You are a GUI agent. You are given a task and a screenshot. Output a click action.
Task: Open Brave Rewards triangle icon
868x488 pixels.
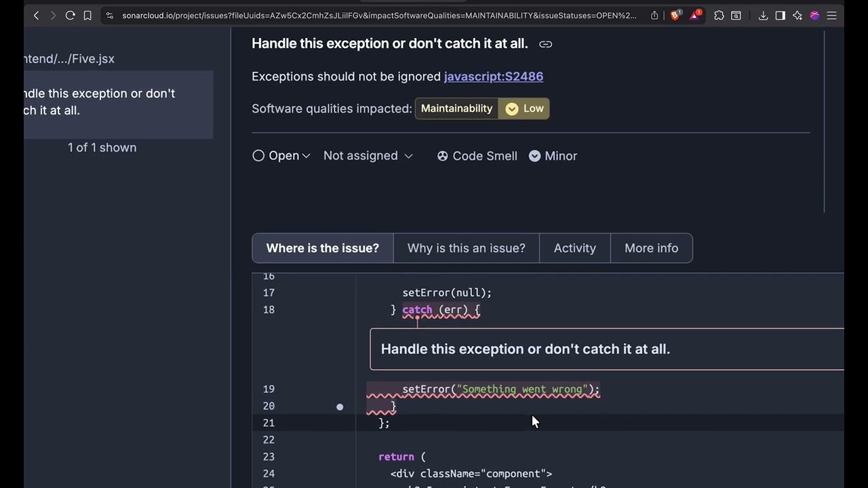(696, 15)
